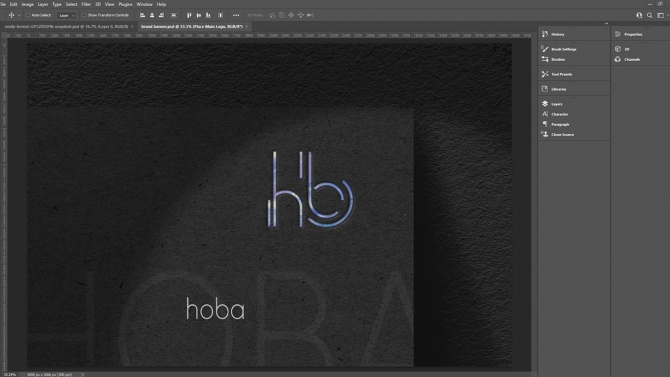Screen dimensions: 670x377
Task: Align horizontal centers of layers
Action: pos(152,15)
